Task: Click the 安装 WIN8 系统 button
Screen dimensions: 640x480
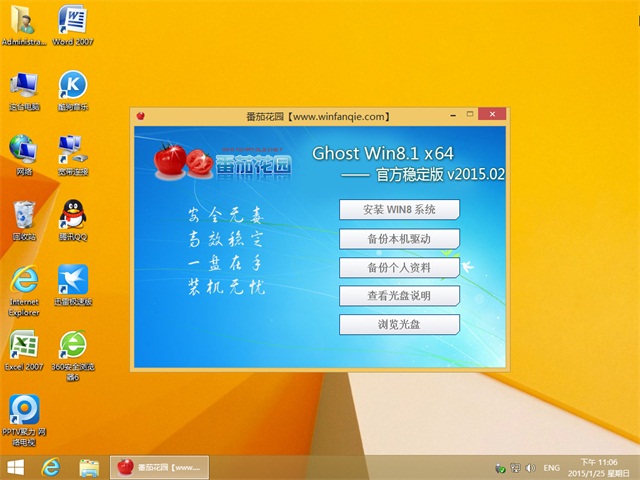Action: click(x=399, y=209)
